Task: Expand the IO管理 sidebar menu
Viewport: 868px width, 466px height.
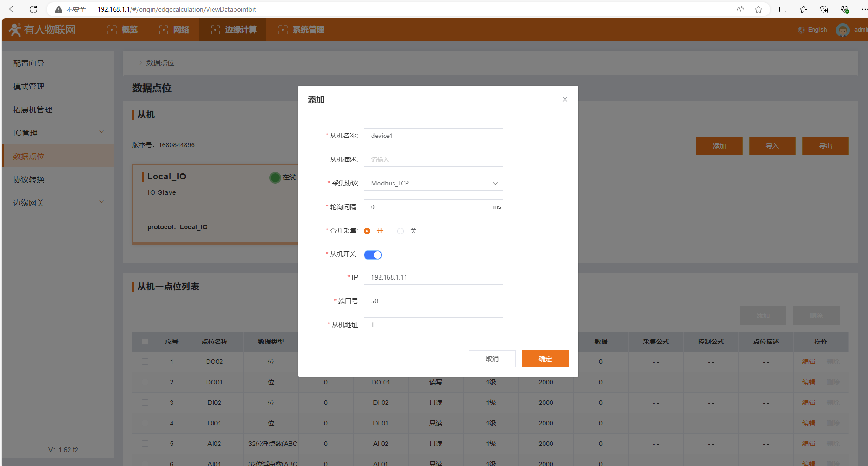Action: (58, 133)
